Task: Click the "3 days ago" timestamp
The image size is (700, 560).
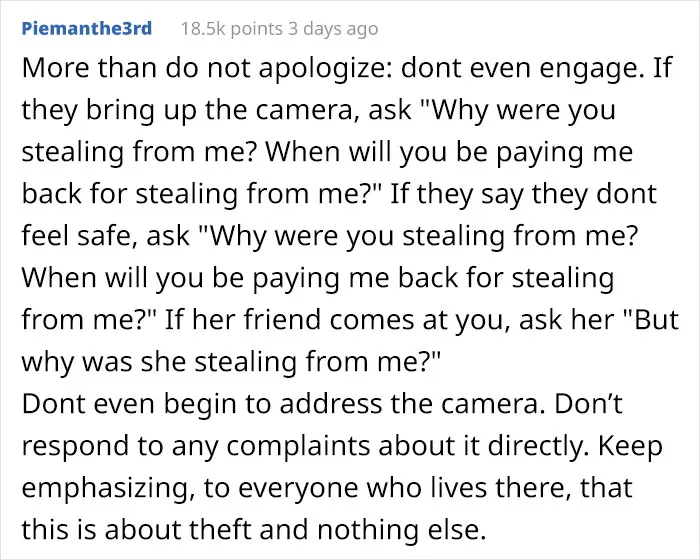Action: click(x=333, y=29)
